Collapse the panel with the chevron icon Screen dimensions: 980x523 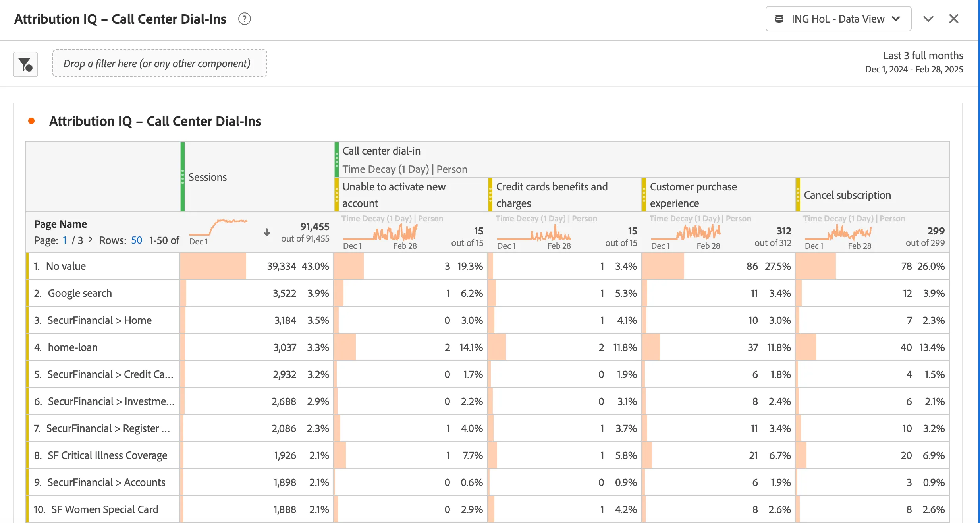[x=928, y=19]
